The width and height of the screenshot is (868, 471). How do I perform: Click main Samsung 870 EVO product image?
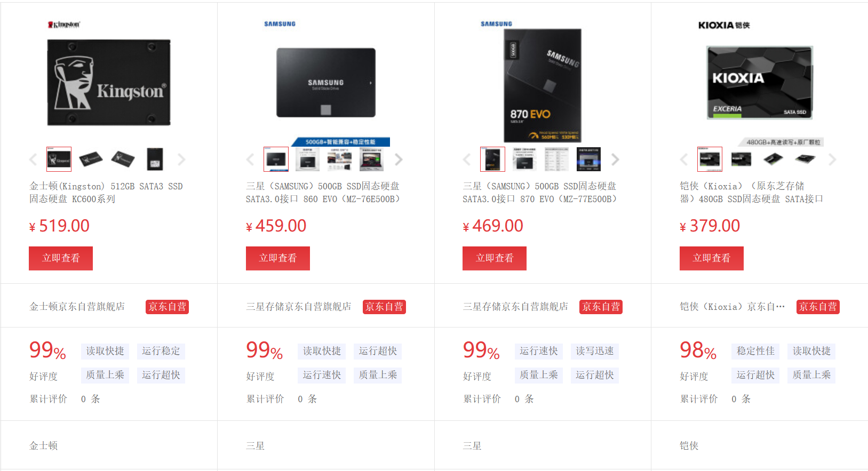tap(543, 85)
